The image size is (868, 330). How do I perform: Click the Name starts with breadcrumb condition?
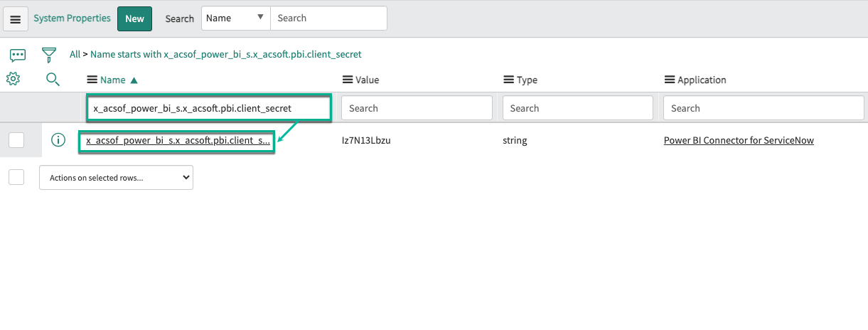pyautogui.click(x=225, y=54)
